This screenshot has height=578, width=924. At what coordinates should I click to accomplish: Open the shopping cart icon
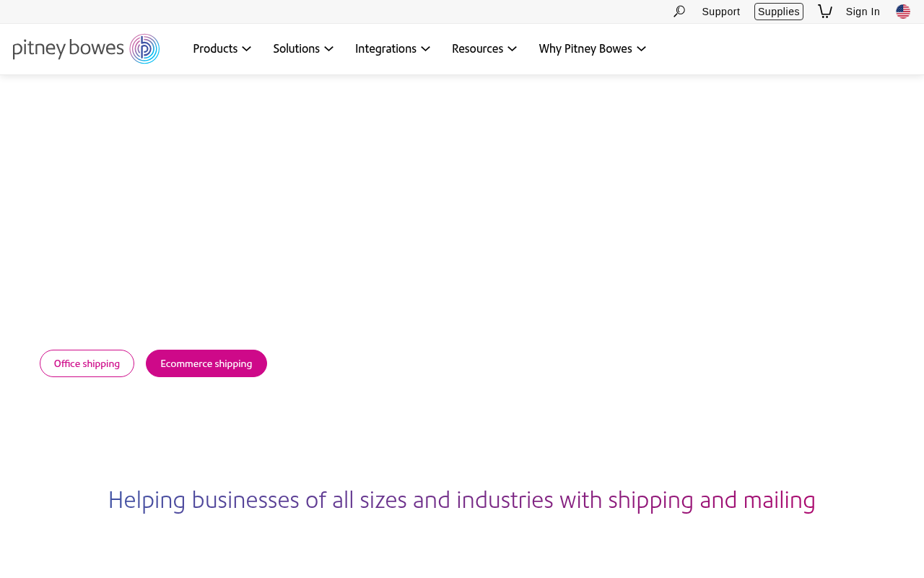824,11
